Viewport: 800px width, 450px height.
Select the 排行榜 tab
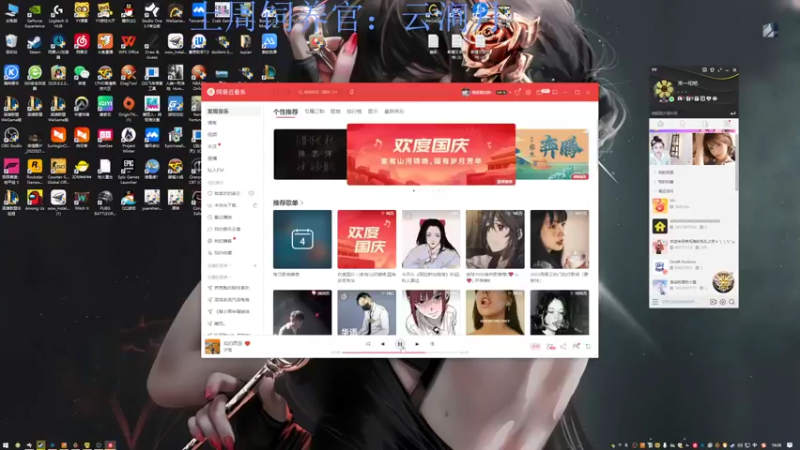click(354, 111)
